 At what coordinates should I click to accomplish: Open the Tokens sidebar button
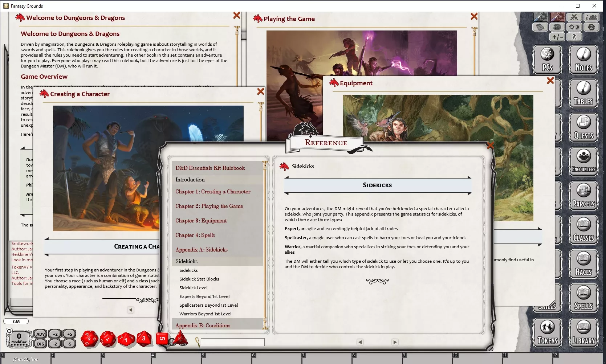[x=547, y=332]
